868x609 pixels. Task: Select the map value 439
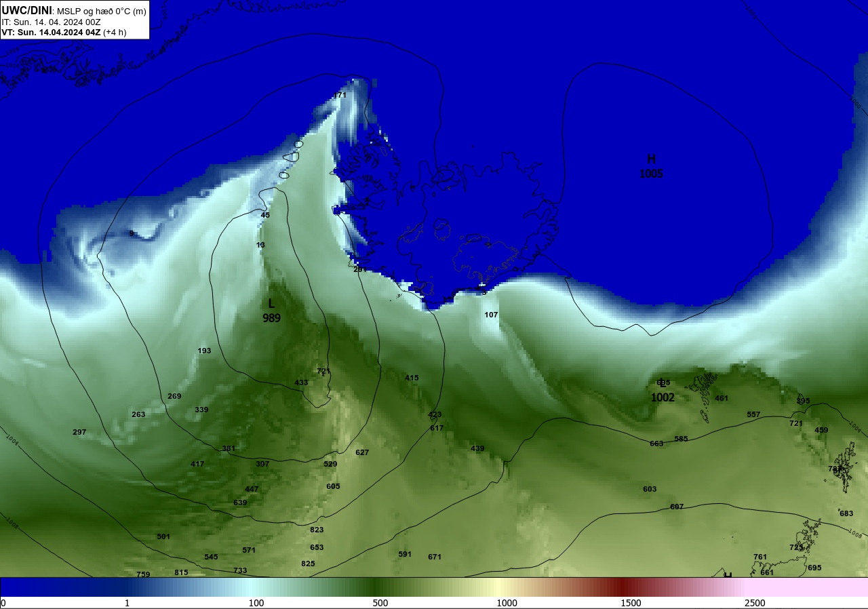pos(477,448)
